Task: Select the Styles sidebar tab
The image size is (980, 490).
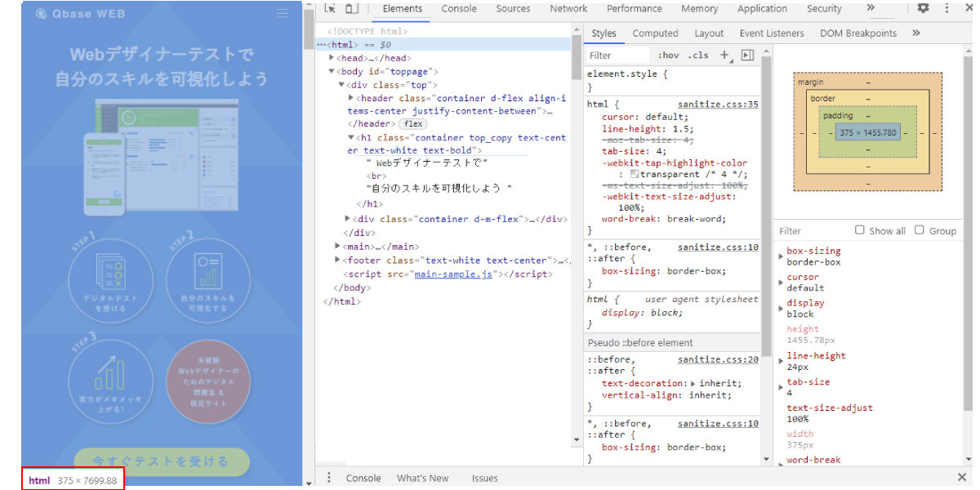Action: pyautogui.click(x=604, y=33)
